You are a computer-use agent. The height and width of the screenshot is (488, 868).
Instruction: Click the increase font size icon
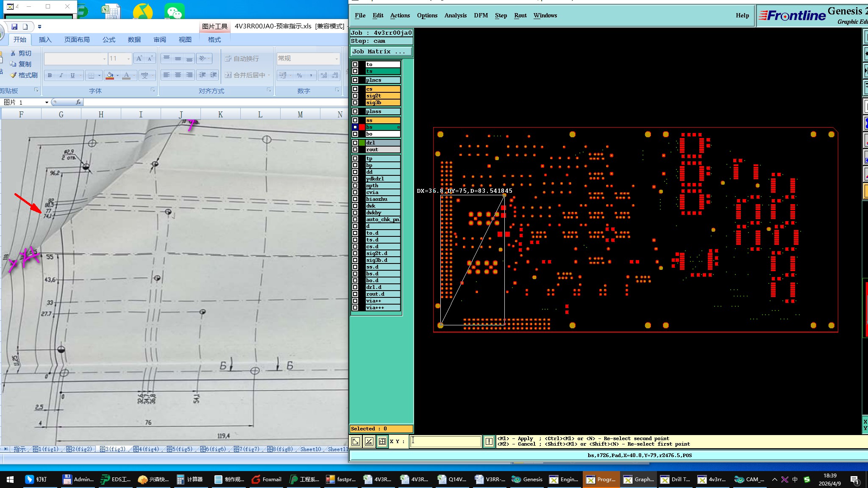coord(139,58)
